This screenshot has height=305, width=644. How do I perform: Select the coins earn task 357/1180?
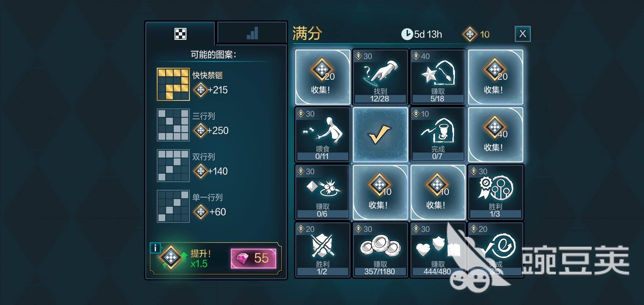[x=380, y=250]
